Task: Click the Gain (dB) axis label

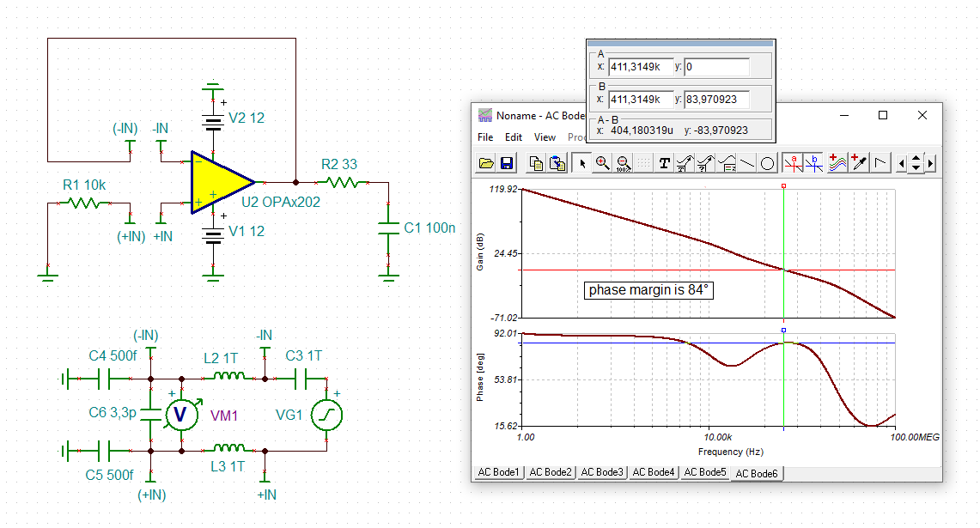Action: click(x=480, y=252)
